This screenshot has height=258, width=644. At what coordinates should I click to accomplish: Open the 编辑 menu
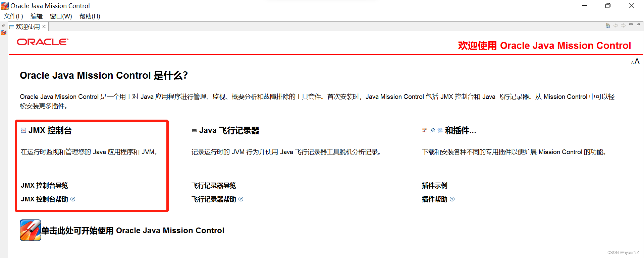[x=37, y=16]
